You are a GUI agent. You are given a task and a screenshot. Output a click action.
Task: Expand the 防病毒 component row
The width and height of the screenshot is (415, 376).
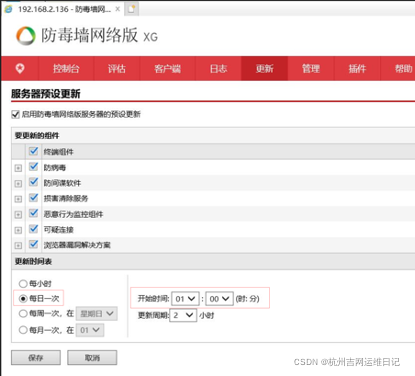pos(18,168)
